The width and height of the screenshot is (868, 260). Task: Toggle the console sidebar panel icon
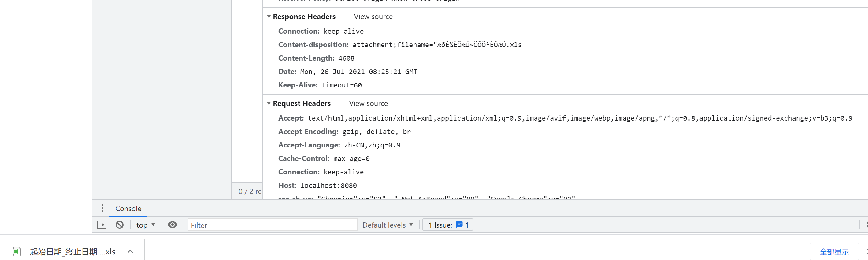coord(102,225)
